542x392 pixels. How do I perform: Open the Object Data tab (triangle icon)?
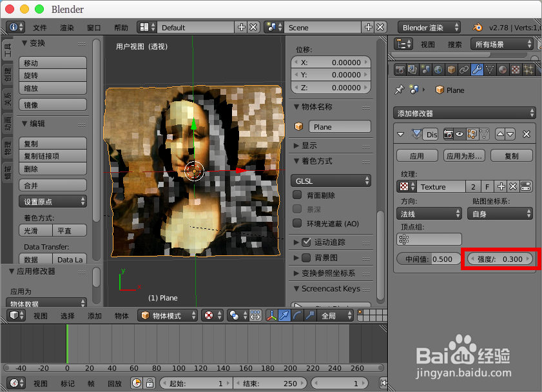point(490,70)
